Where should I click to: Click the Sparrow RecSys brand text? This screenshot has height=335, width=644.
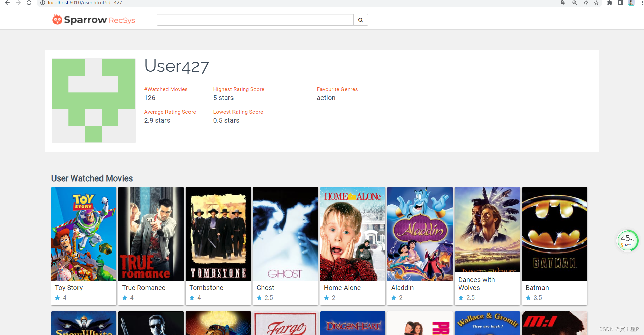pos(99,20)
